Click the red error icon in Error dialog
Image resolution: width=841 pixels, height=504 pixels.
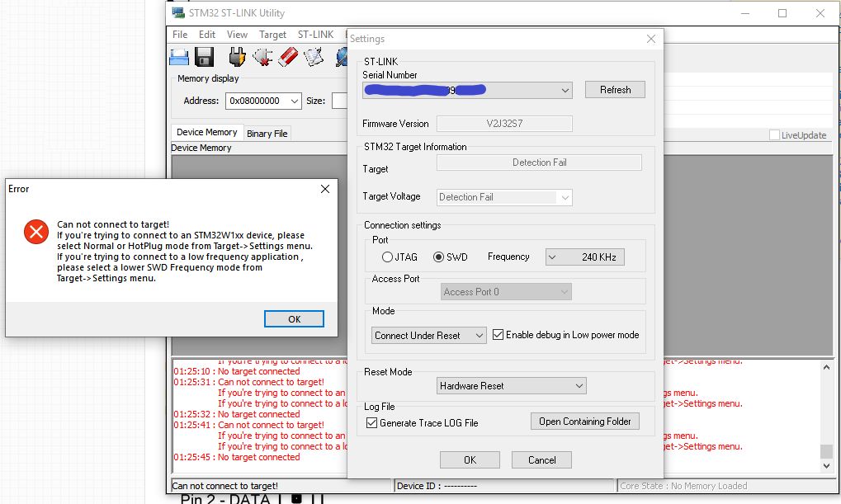click(x=36, y=232)
